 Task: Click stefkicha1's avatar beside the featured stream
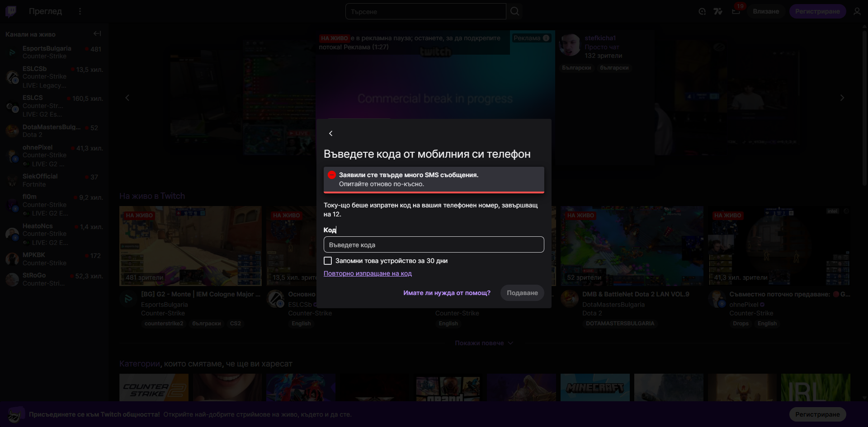pyautogui.click(x=570, y=45)
